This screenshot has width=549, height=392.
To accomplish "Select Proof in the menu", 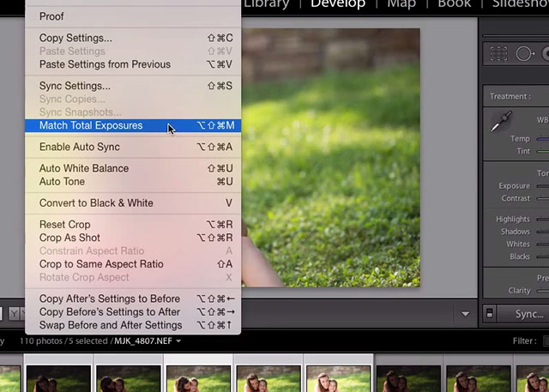I will pyautogui.click(x=133, y=16).
